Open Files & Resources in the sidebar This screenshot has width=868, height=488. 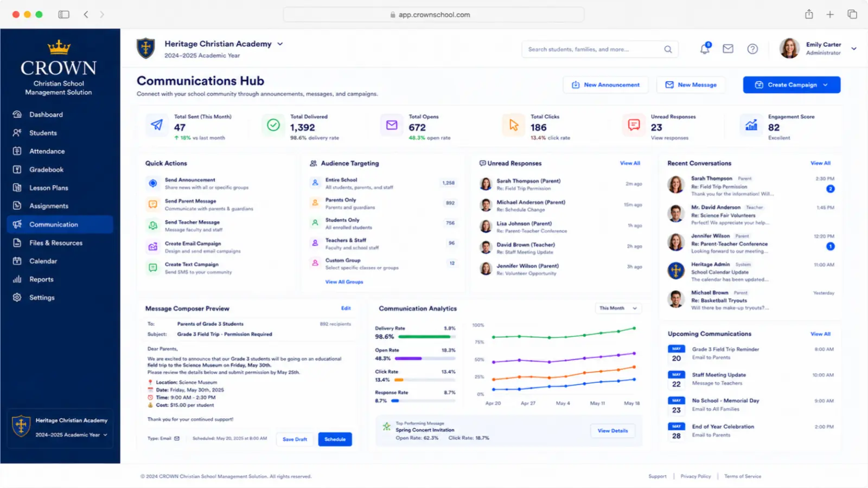click(x=60, y=243)
